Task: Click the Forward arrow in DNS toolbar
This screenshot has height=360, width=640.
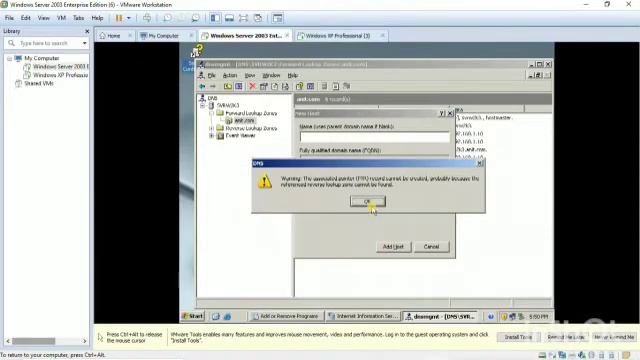Action: [213, 86]
